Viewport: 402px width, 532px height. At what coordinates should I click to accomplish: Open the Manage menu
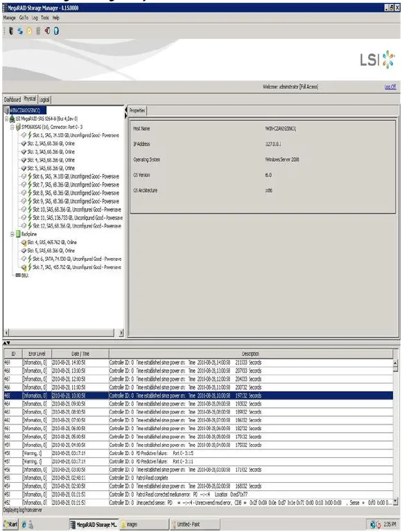click(10, 17)
